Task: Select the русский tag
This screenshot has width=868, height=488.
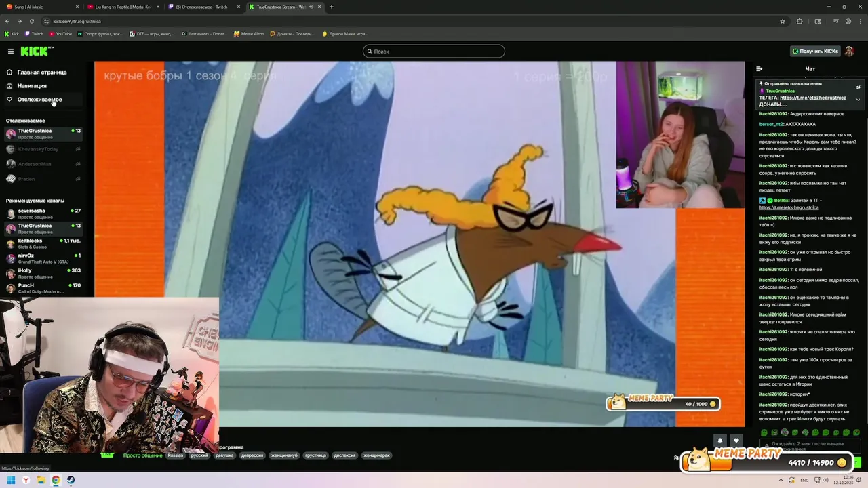Action: (199, 455)
